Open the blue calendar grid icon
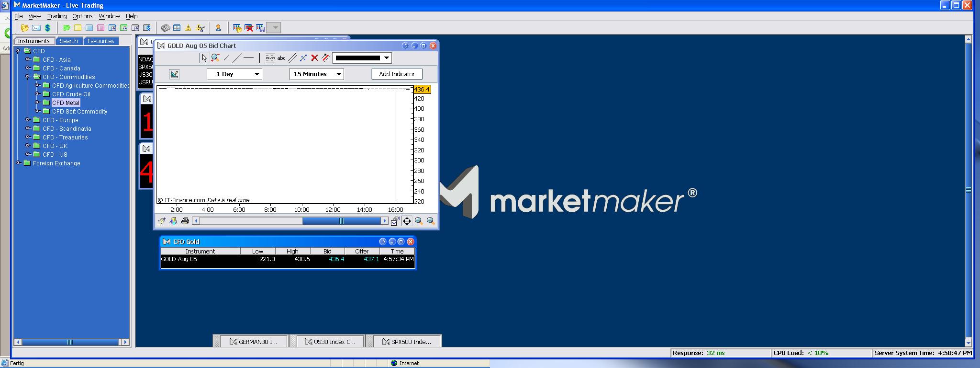The height and width of the screenshot is (368, 980). coord(177,28)
